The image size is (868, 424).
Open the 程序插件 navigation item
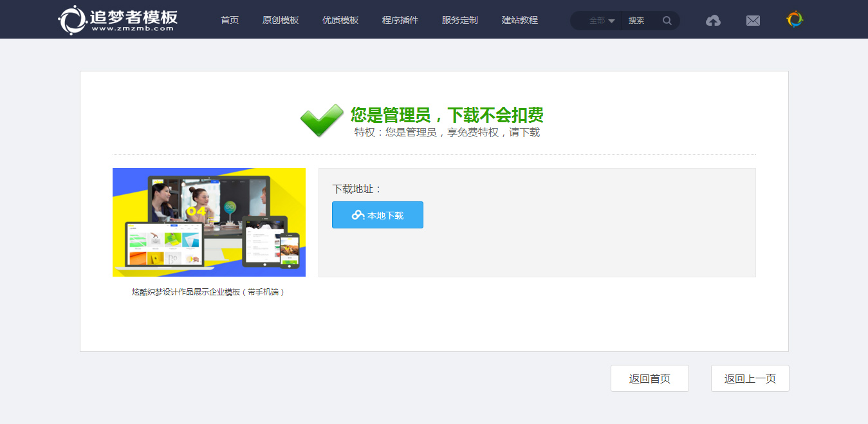[400, 20]
